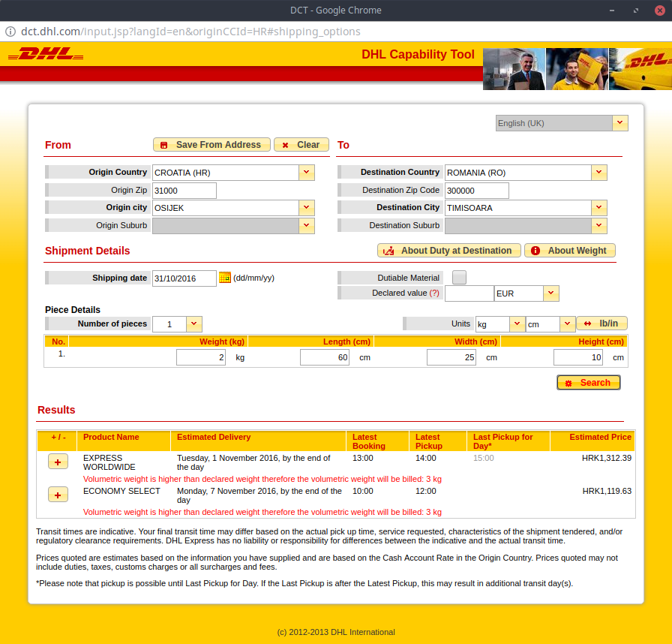Image resolution: width=672 pixels, height=644 pixels.
Task: Toggle the Dutiable Material checkbox
Action: (458, 277)
